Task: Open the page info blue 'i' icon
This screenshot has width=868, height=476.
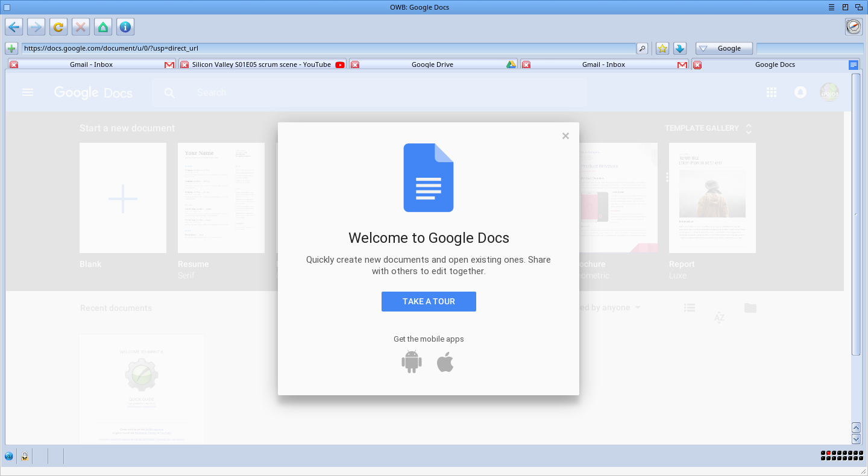Action: tap(125, 27)
